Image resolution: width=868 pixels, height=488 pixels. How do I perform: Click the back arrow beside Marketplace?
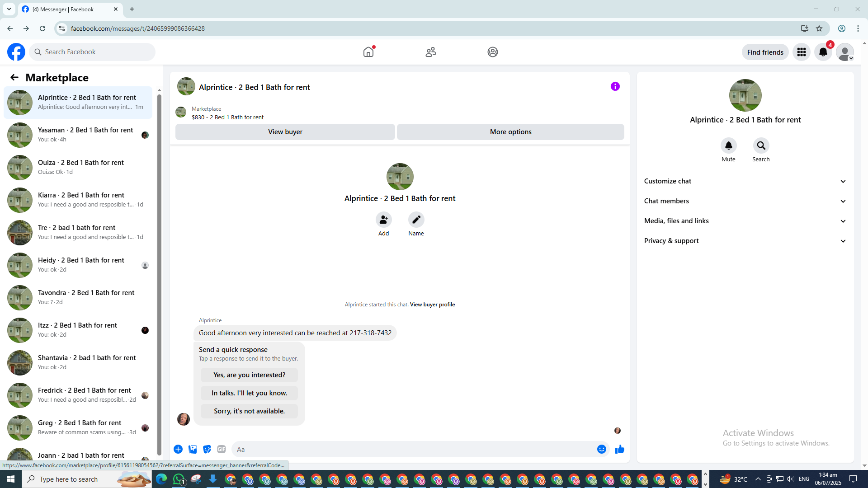tap(14, 77)
